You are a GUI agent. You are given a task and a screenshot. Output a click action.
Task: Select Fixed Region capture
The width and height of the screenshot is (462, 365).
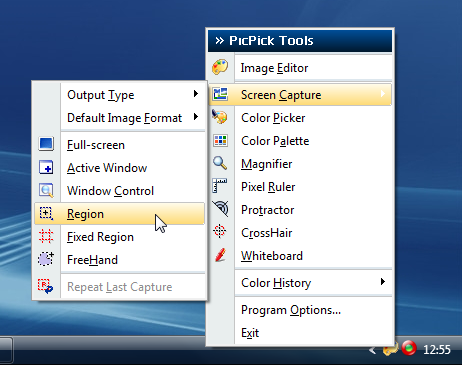(x=120, y=237)
